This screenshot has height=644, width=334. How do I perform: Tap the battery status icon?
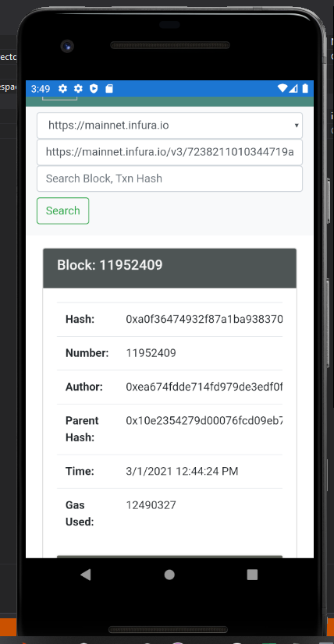click(305, 88)
